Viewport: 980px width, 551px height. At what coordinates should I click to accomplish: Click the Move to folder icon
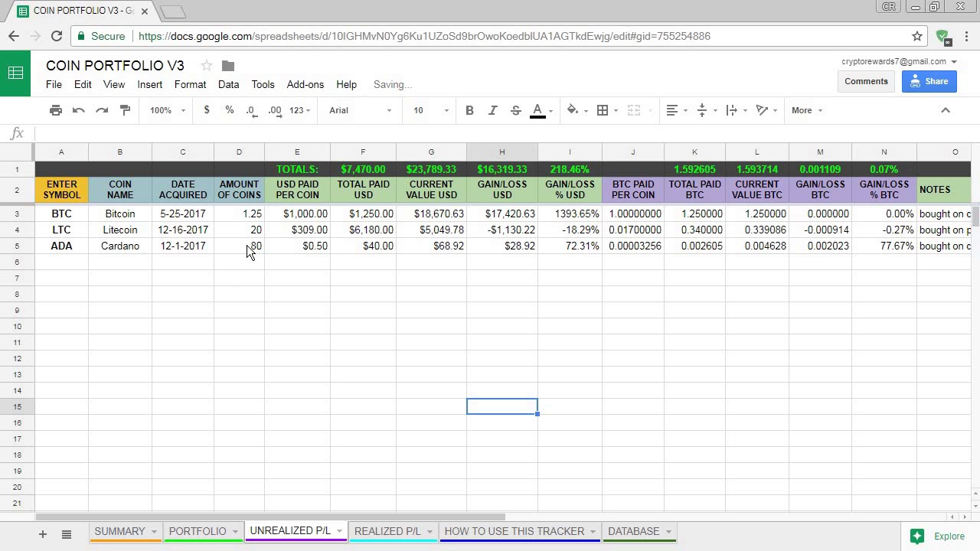coord(228,66)
